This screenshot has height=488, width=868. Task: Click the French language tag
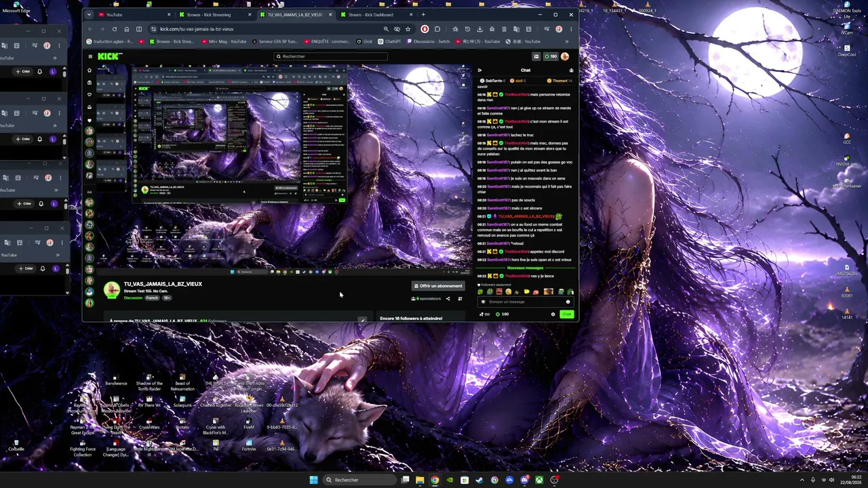[x=152, y=298]
